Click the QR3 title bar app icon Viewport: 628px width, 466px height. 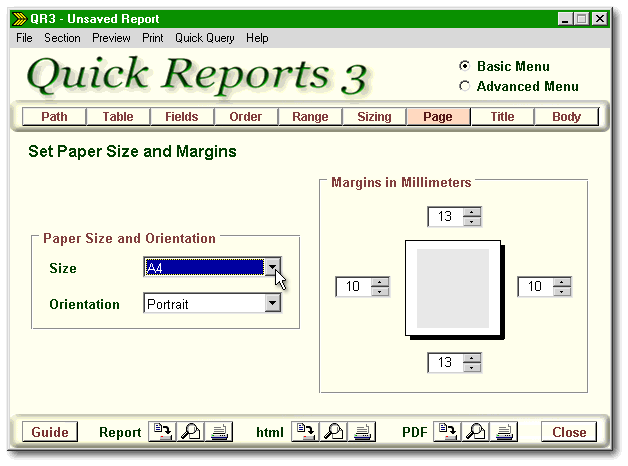point(19,19)
